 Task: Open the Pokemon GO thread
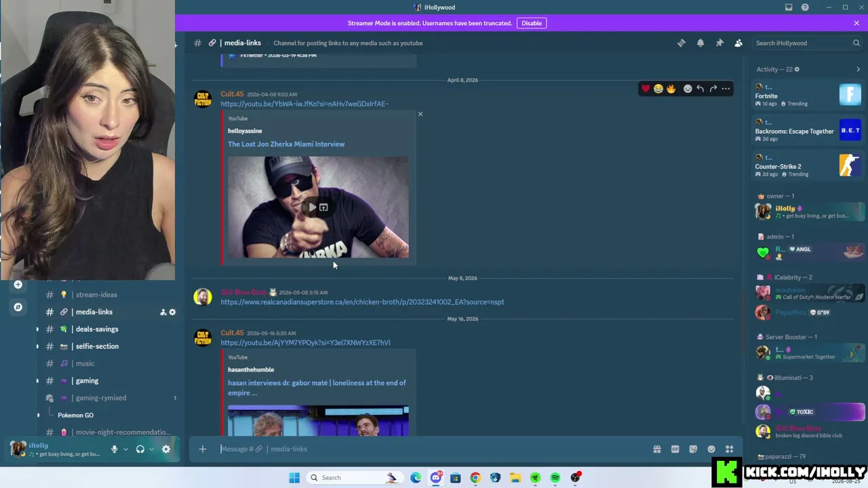click(x=75, y=415)
